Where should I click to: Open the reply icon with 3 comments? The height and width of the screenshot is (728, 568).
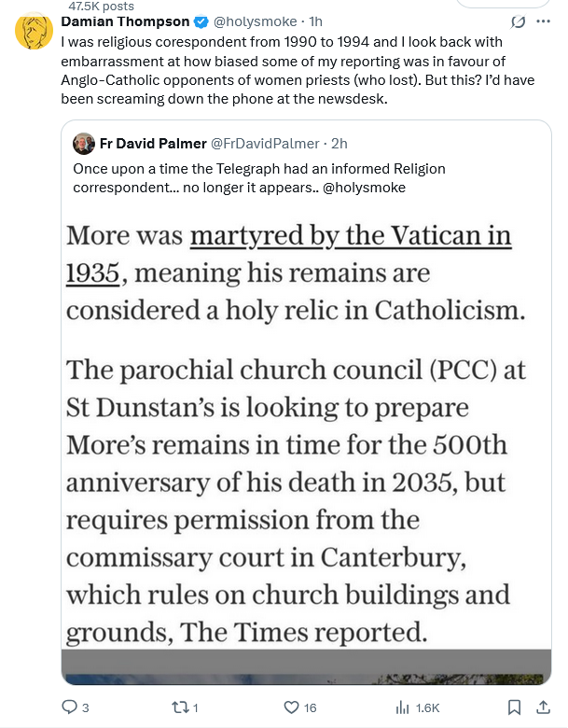click(x=69, y=707)
